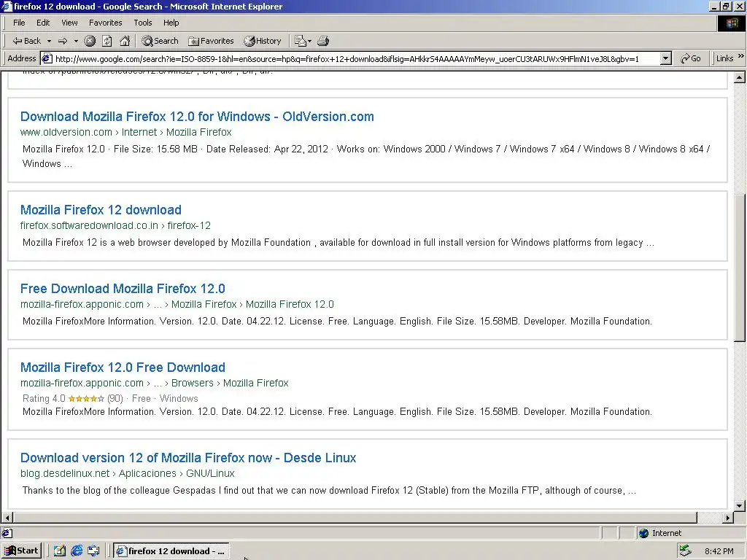Click the Windows flag logo throbber
The image size is (747, 560).
click(x=732, y=23)
